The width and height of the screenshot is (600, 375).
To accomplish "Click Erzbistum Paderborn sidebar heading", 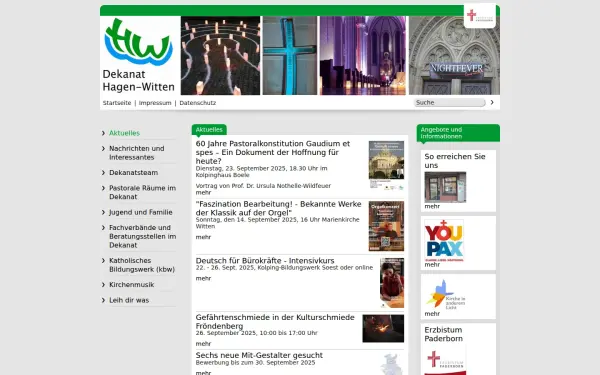I will [443, 334].
